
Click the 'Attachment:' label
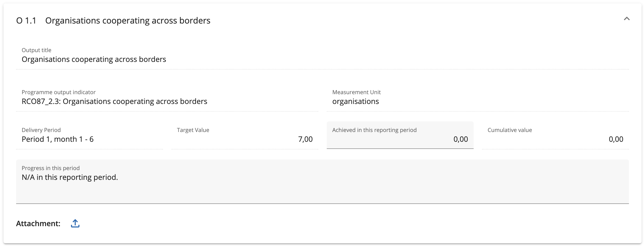point(38,224)
